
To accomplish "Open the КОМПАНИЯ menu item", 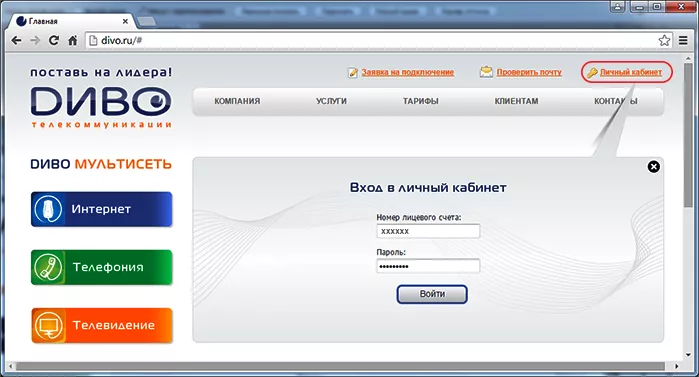I will click(237, 101).
